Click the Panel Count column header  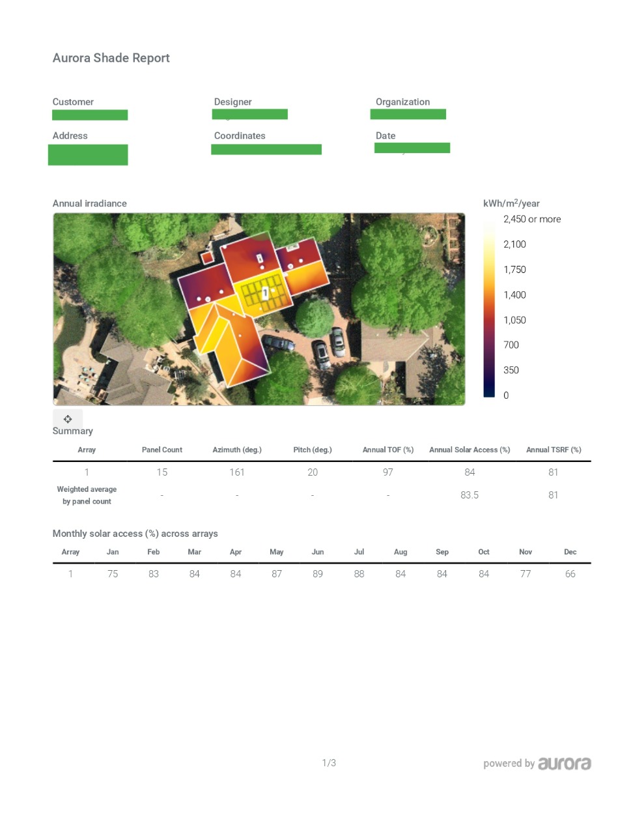(x=161, y=450)
